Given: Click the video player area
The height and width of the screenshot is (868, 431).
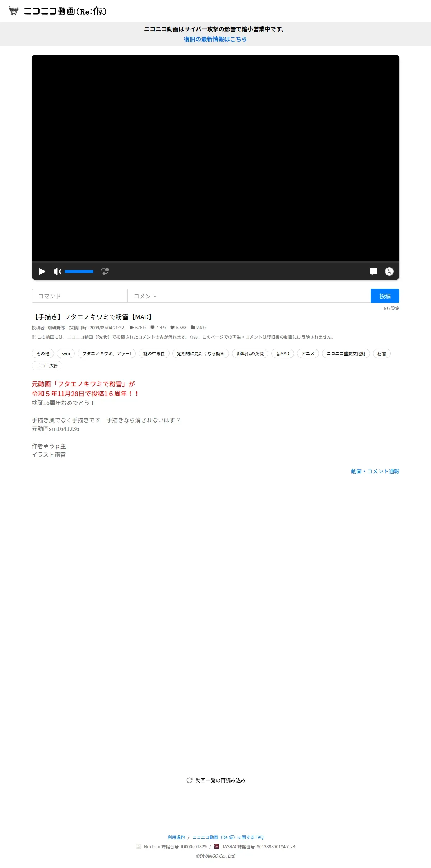Looking at the screenshot, I should point(215,158).
